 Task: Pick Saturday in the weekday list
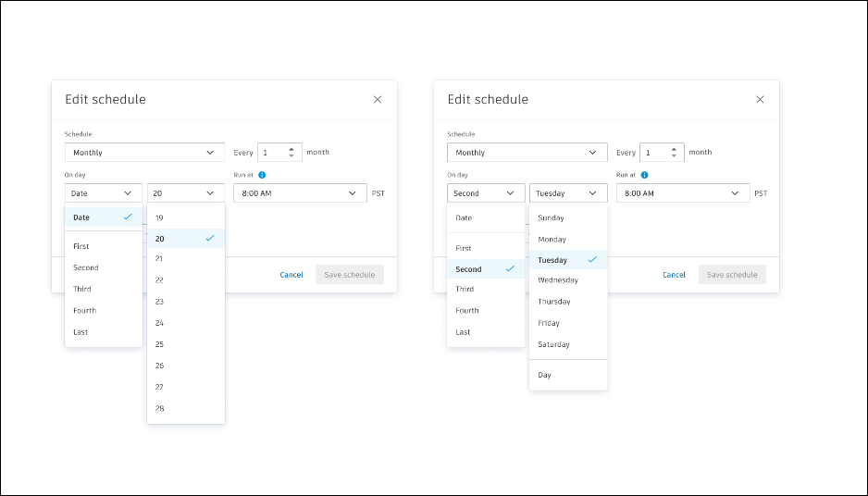[x=568, y=345]
